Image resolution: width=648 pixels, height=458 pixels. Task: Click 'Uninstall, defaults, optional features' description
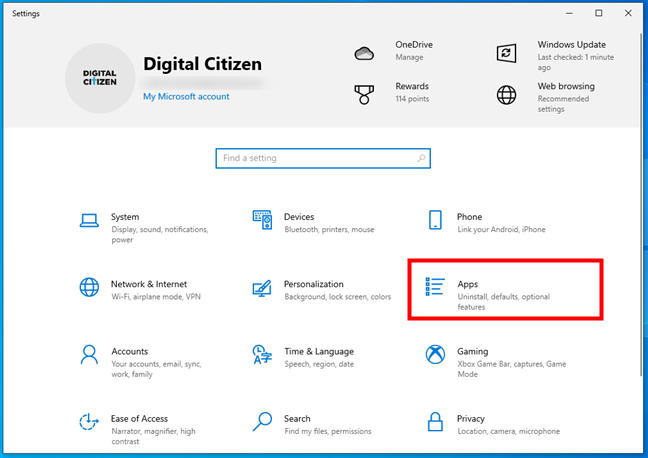click(503, 302)
